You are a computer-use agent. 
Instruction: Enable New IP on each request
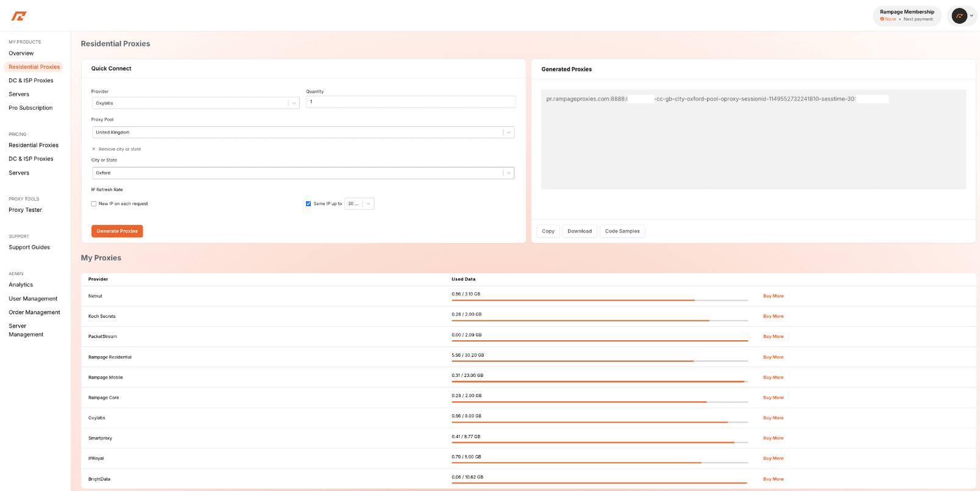tap(94, 204)
